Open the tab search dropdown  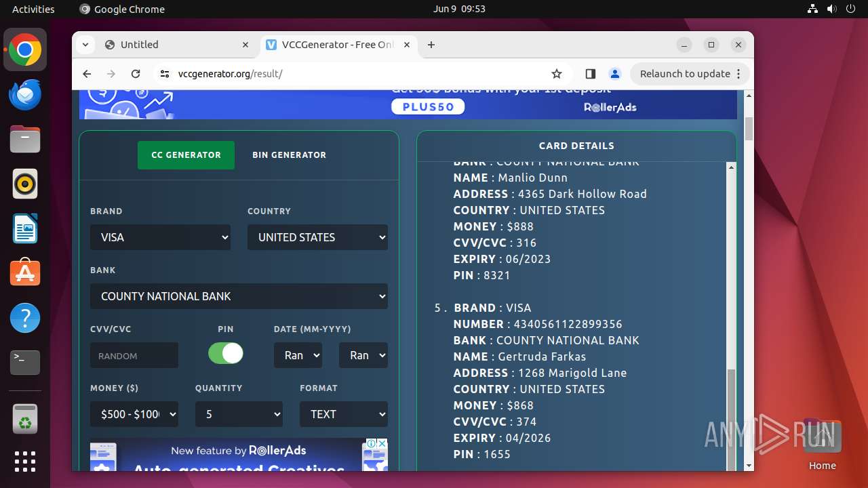(85, 45)
